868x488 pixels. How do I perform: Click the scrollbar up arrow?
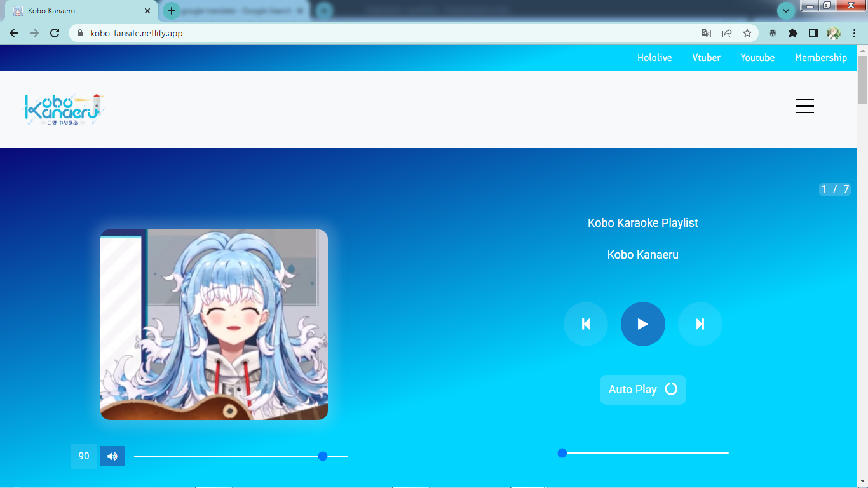coord(862,50)
